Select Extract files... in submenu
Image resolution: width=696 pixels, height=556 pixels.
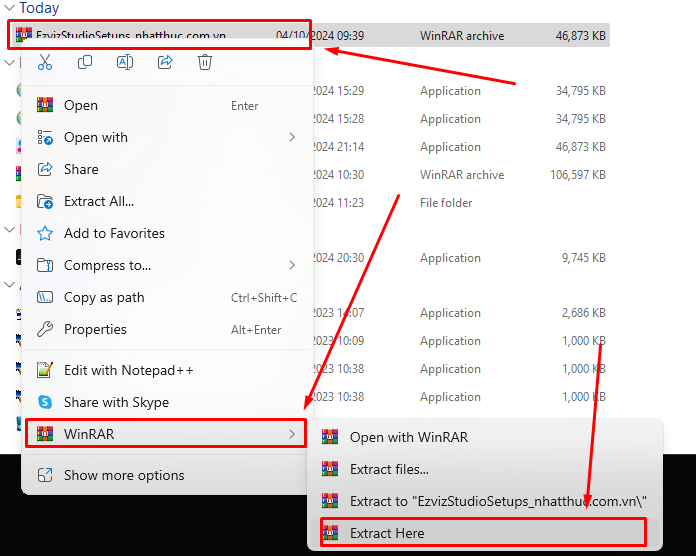[x=485, y=469]
